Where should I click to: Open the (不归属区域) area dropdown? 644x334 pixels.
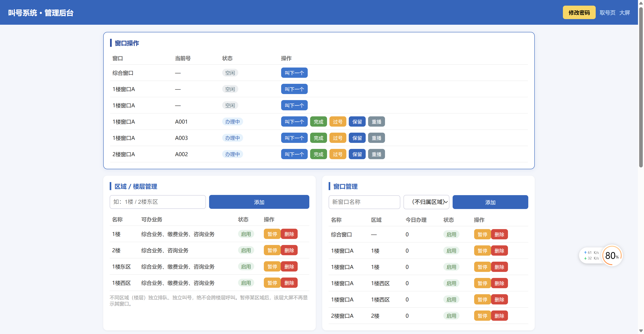426,202
